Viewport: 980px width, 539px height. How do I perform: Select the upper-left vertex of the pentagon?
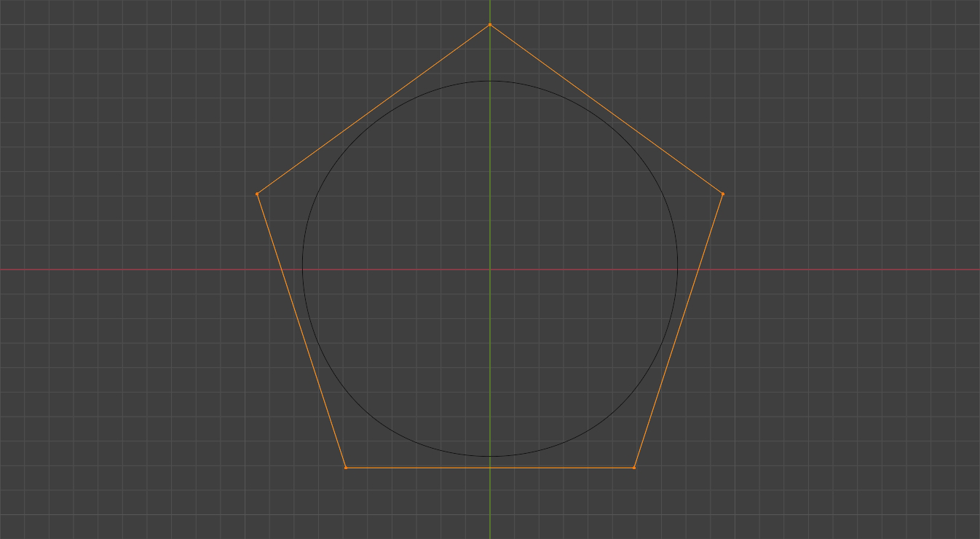[257, 194]
